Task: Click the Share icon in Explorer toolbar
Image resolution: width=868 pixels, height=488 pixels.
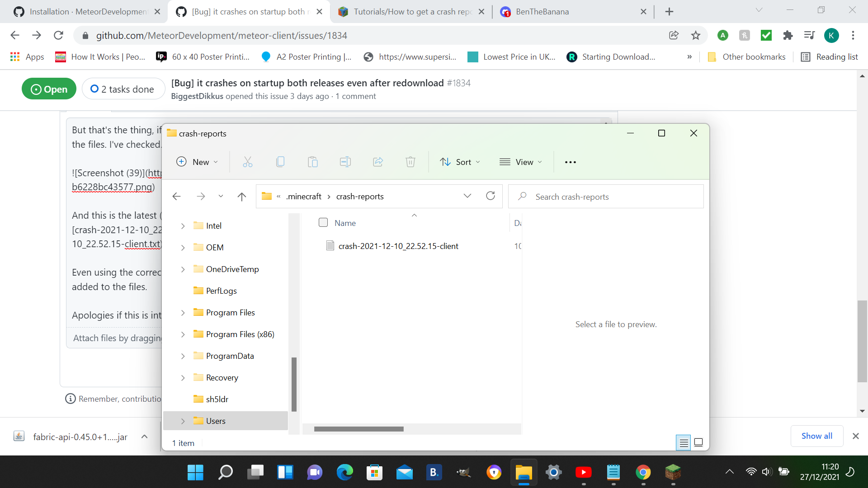Action: (x=378, y=162)
